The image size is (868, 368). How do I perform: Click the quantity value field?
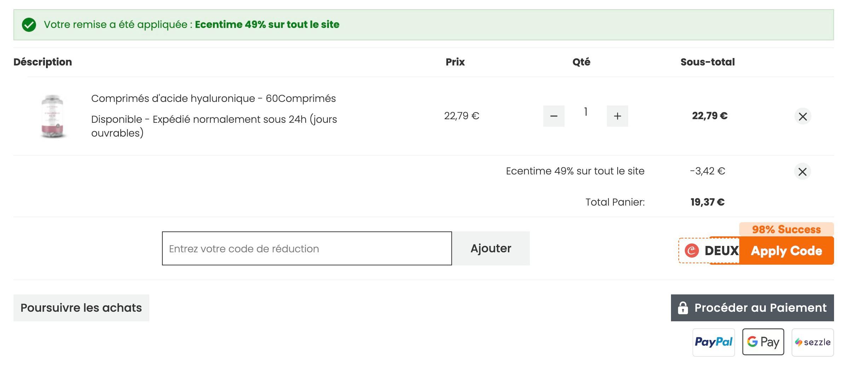tap(586, 112)
